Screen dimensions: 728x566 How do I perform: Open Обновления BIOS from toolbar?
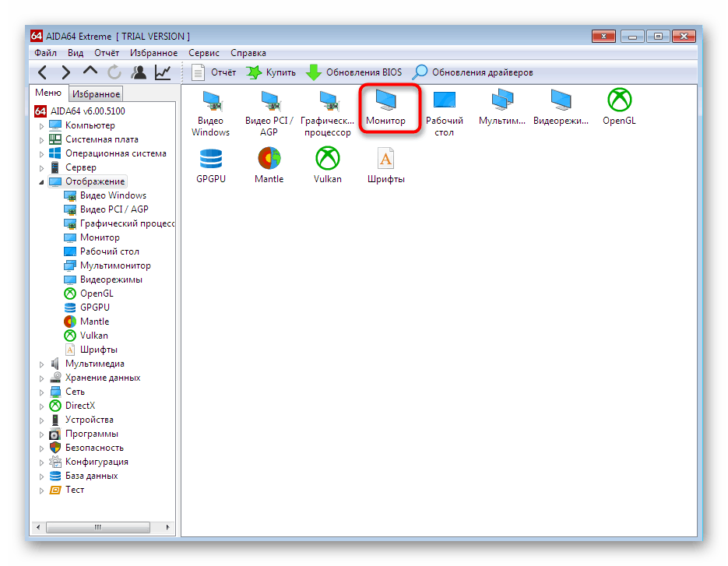[354, 72]
